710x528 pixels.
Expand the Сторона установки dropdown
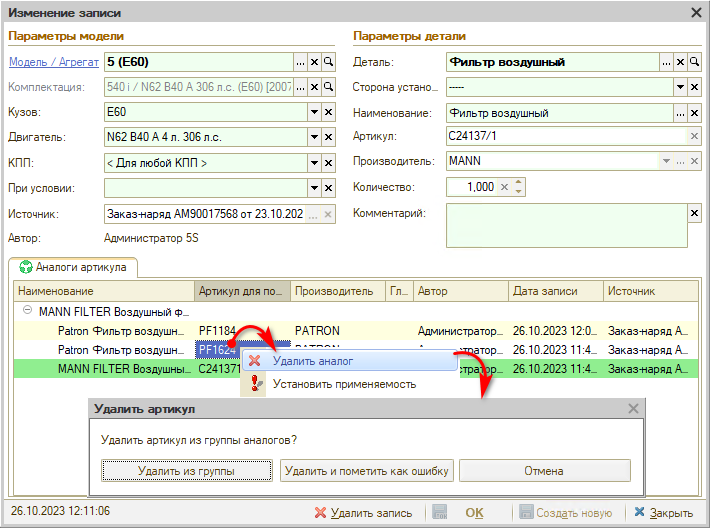tap(680, 87)
